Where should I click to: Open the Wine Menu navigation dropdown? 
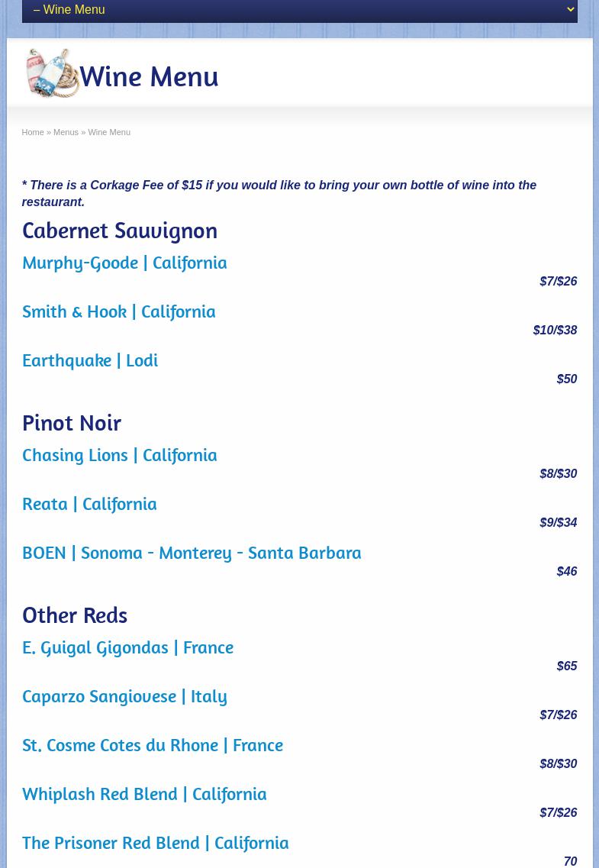(299, 10)
